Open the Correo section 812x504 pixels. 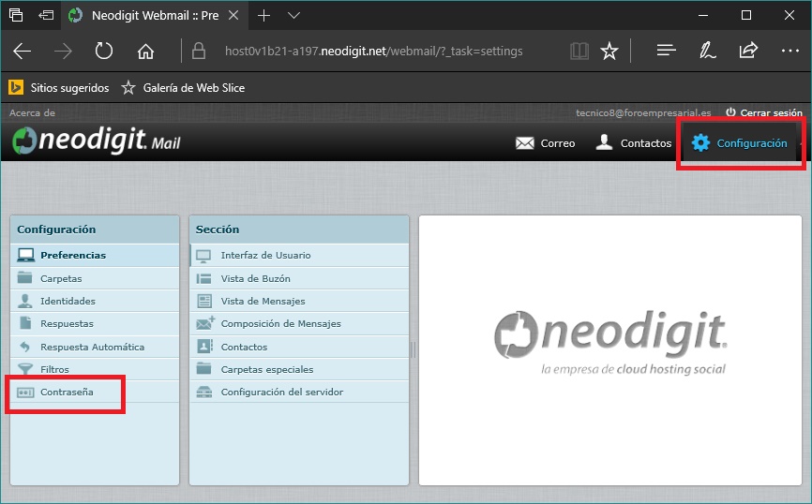[x=546, y=142]
